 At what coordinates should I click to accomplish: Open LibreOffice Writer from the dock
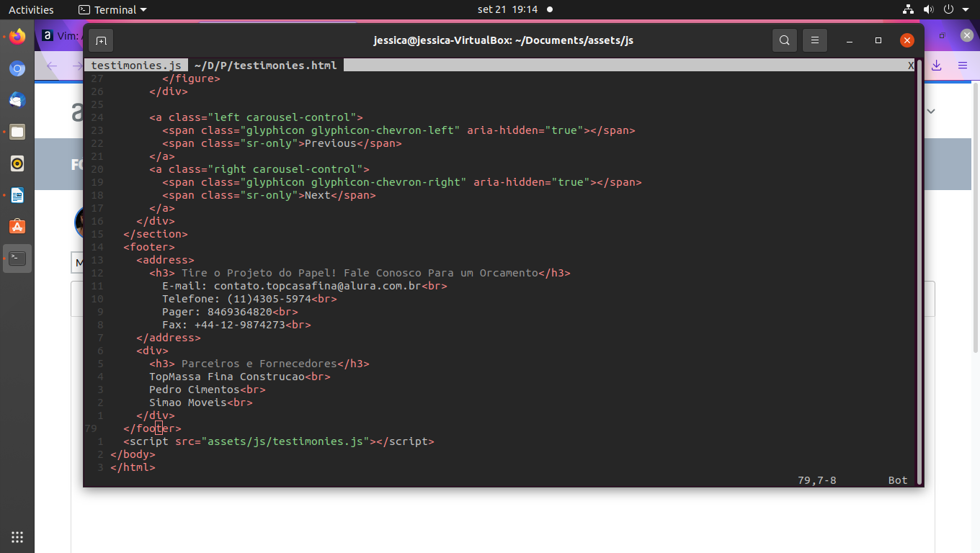(x=17, y=195)
